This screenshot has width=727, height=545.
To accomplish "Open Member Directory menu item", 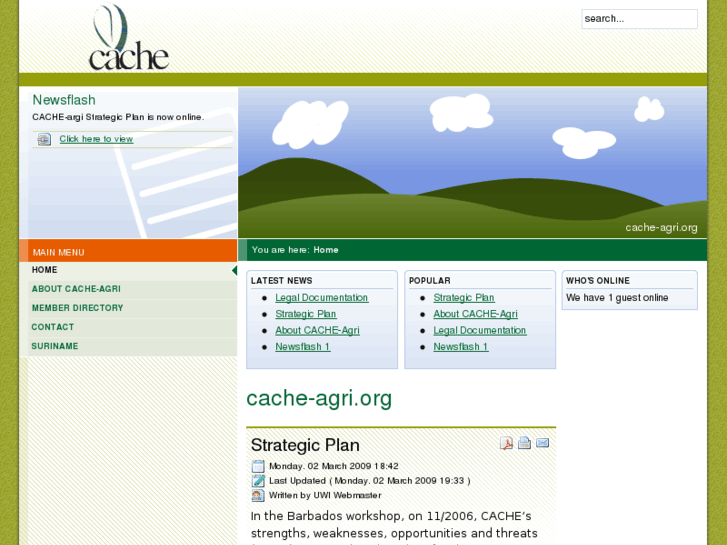I will pos(133,308).
